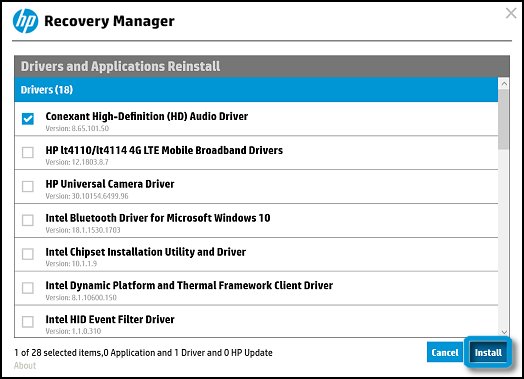The height and width of the screenshot is (379, 524).
Task: Open the About link
Action: [x=25, y=366]
